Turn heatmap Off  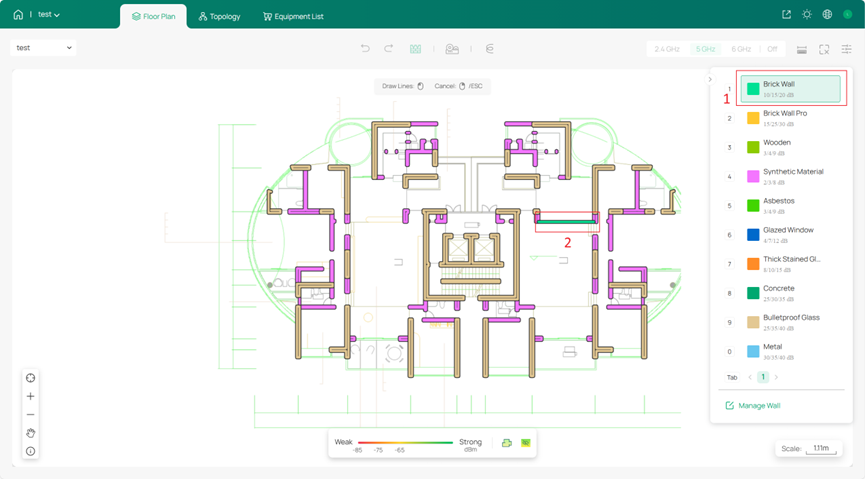pyautogui.click(x=772, y=49)
